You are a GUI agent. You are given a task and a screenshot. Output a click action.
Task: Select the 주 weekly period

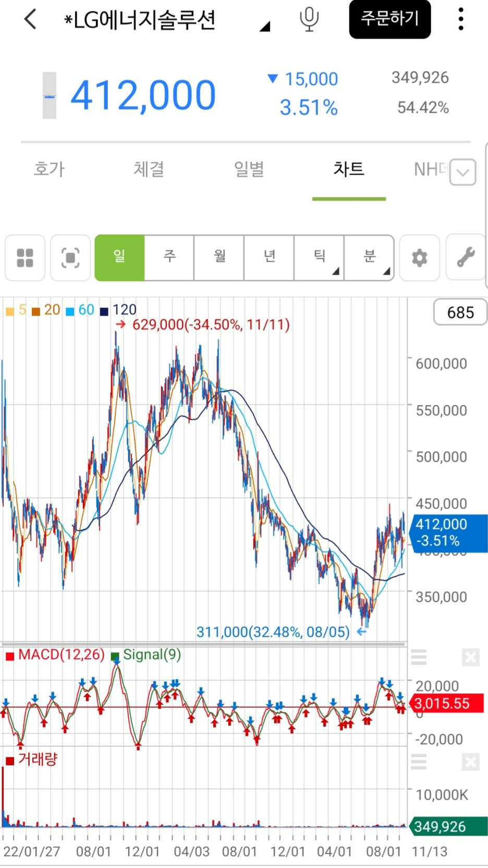coord(169,258)
